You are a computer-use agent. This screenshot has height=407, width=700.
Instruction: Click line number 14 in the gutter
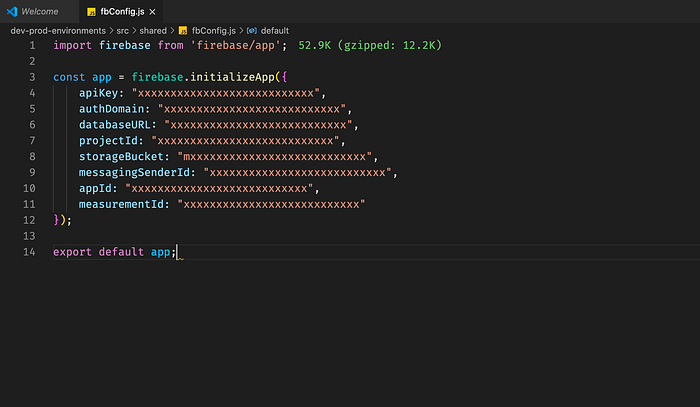(29, 252)
